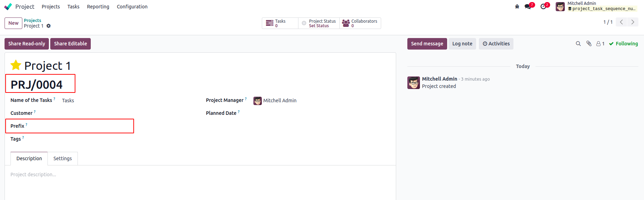Toggle the Following status button
The width and height of the screenshot is (644, 200).
[x=623, y=44]
